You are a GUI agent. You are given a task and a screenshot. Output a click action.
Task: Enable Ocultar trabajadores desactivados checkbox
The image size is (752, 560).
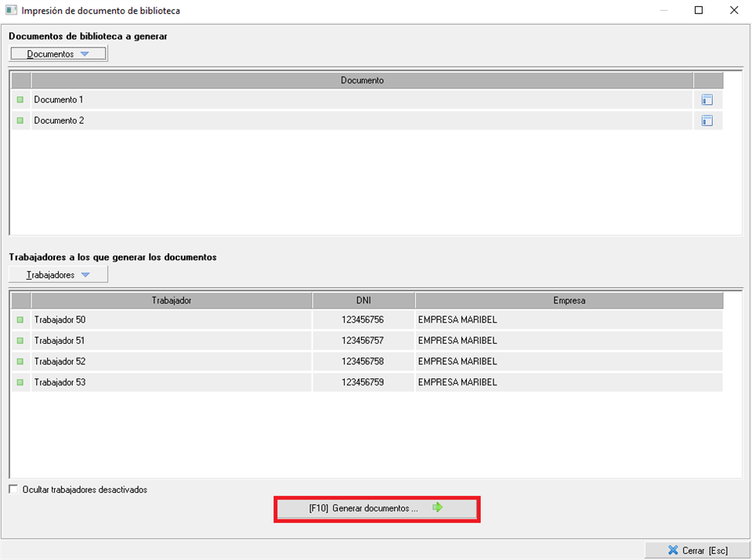(x=14, y=490)
